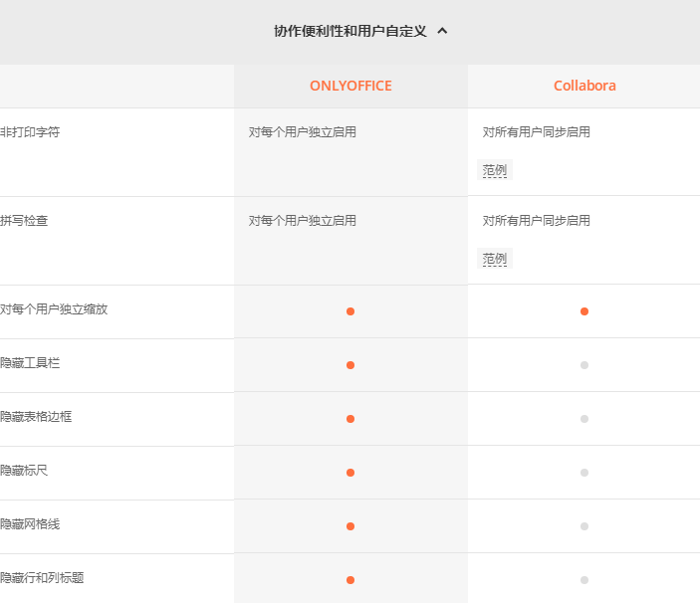This screenshot has width=700, height=603.
Task: Click the 拼写检查 row label
Action: (x=24, y=221)
